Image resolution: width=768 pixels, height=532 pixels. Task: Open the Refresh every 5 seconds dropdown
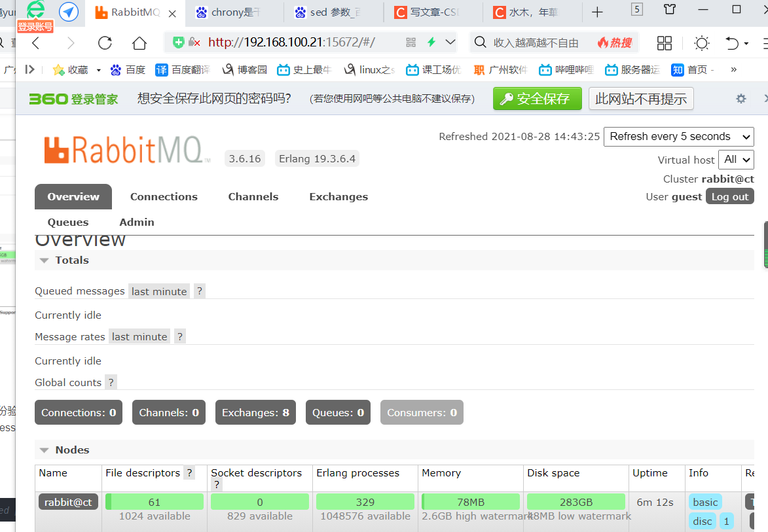(x=679, y=137)
